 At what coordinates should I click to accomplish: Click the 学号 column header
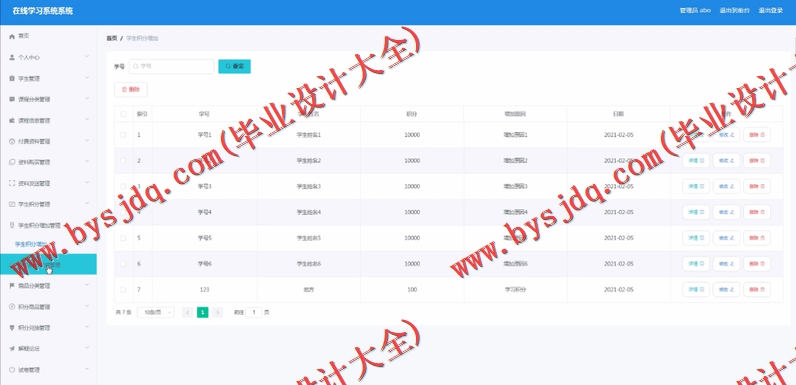204,114
